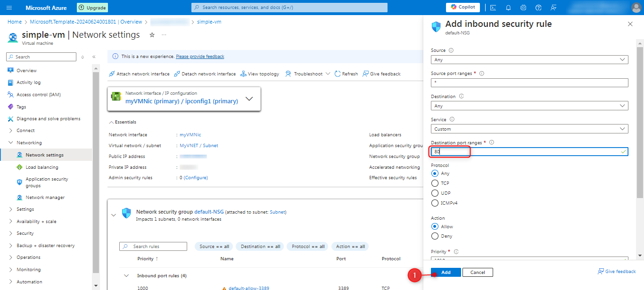
Task: Click the help question mark icon
Action: [x=538, y=8]
